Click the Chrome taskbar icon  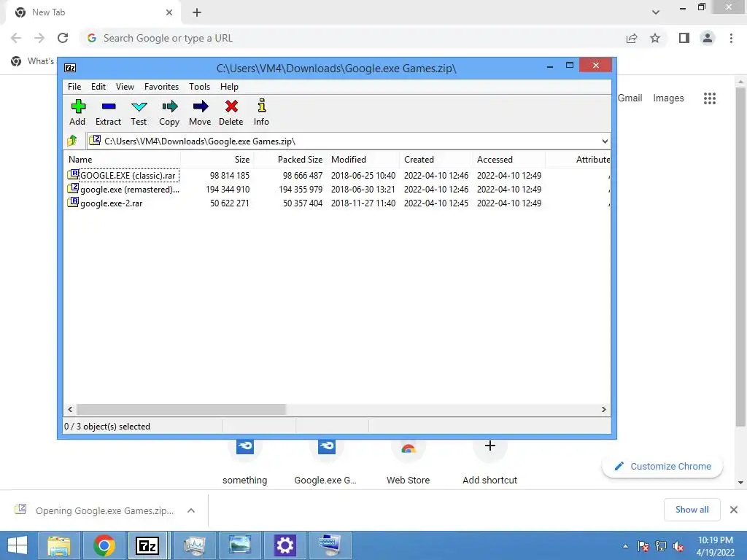[x=104, y=545]
